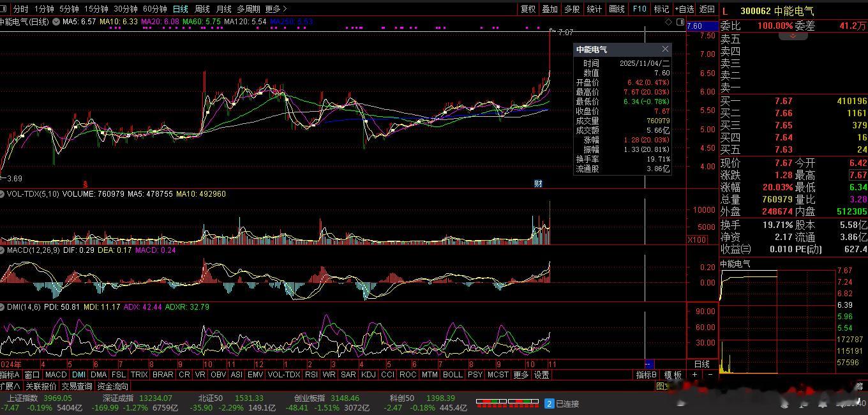Click the panel toggle icon before 分时
Viewport: 868px width, 415px height.
click(x=3, y=9)
